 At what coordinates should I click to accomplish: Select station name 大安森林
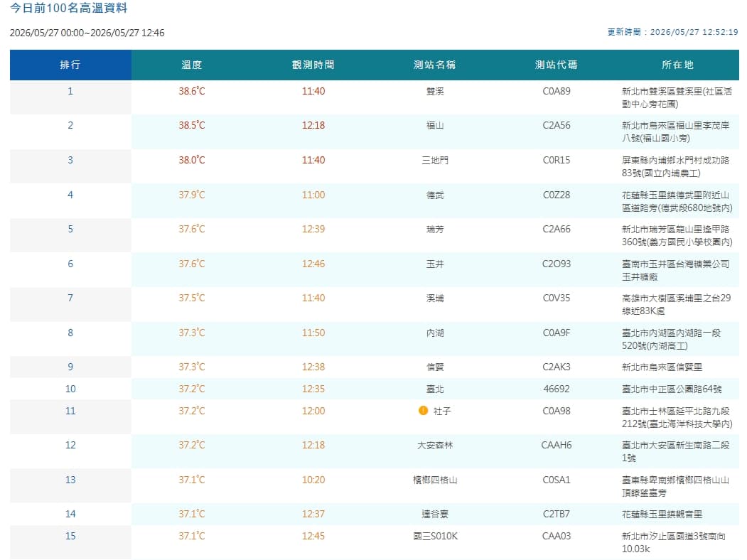[x=435, y=446]
